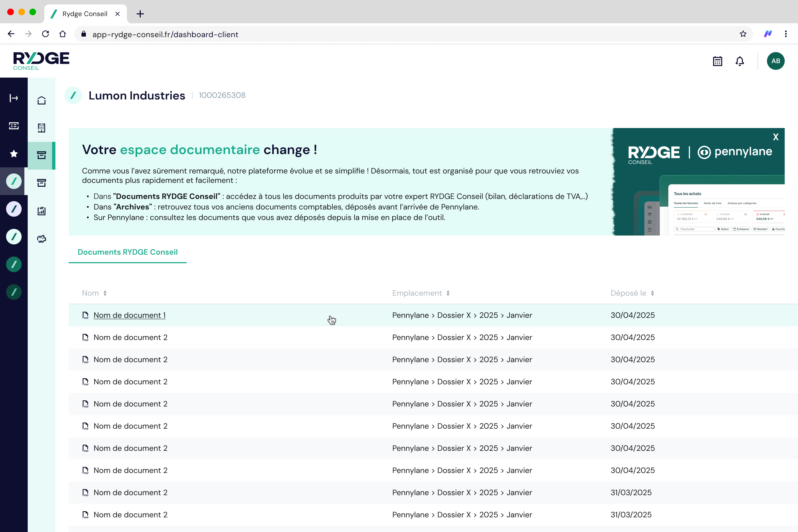Open the calendar icon in header
This screenshot has width=798, height=532.
[x=717, y=61]
